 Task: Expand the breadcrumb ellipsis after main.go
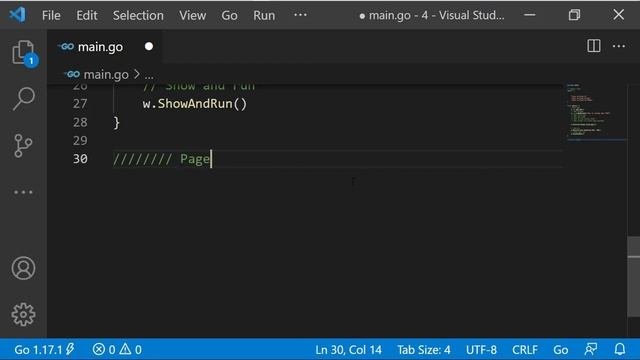[149, 75]
